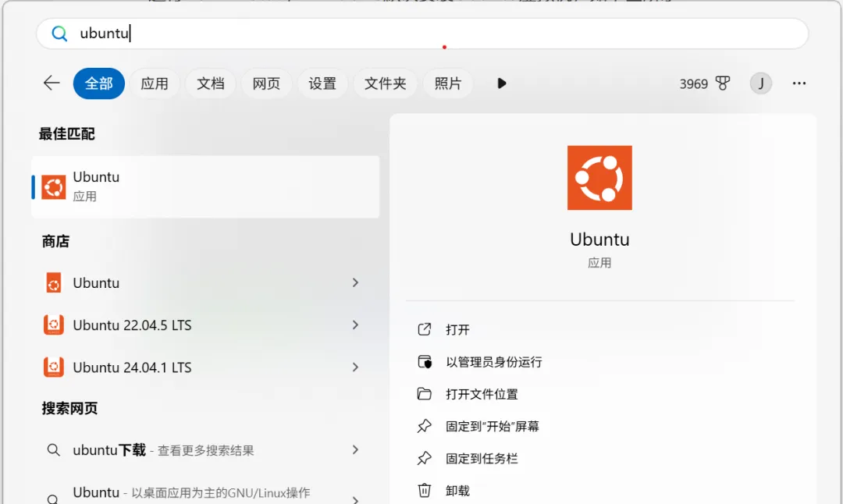Switch to the 应用 filter tab
843x504 pixels.
pyautogui.click(x=155, y=83)
